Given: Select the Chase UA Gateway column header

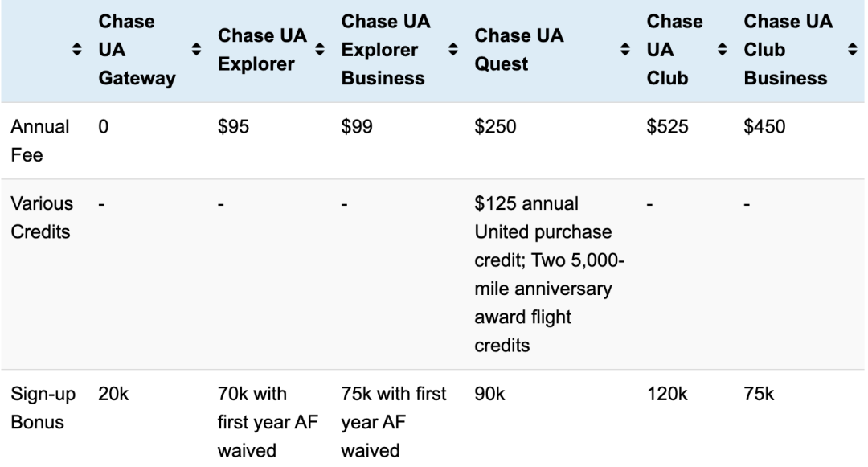Looking at the screenshot, I should tap(137, 50).
